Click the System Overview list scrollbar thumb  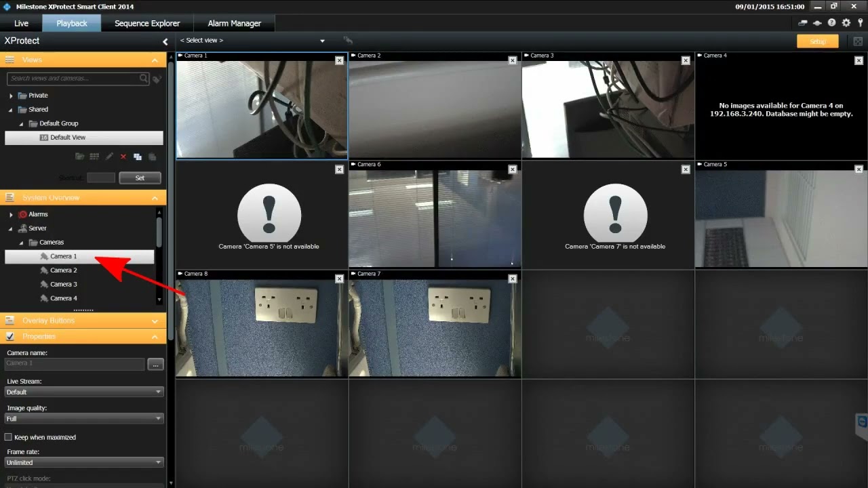[x=159, y=232]
